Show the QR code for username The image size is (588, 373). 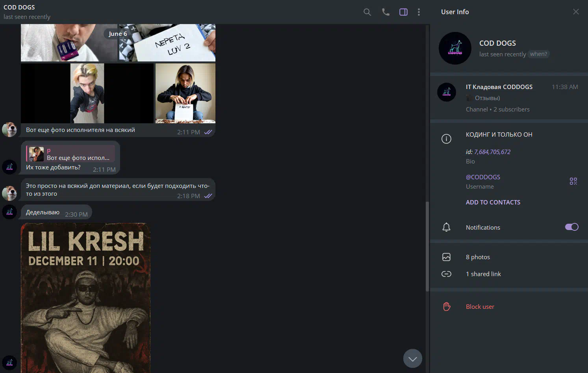573,181
